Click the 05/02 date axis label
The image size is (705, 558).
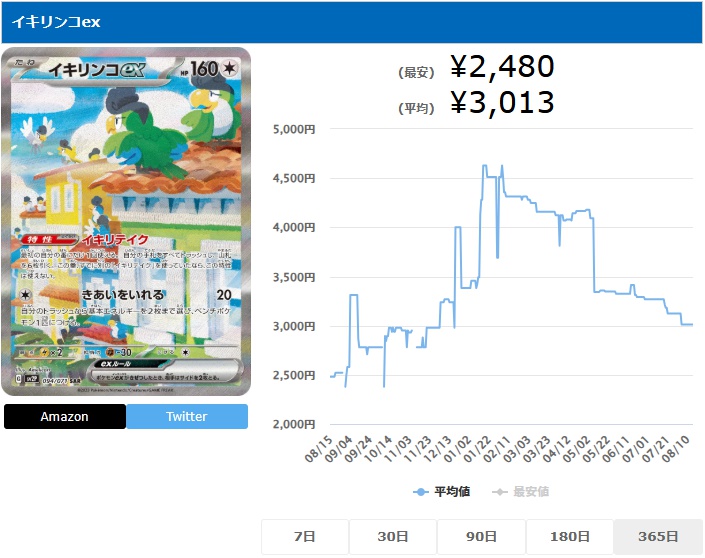click(x=576, y=449)
